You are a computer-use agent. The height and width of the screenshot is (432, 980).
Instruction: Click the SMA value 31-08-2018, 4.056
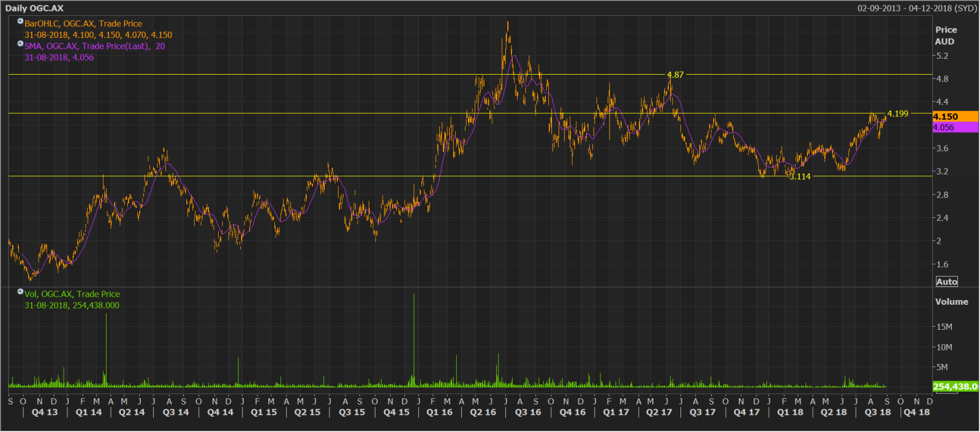59,58
